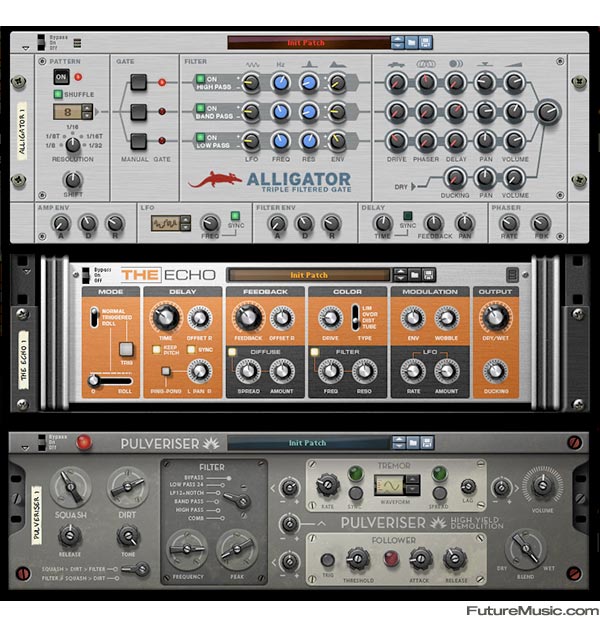Viewport: 600px width, 636px height.
Task: Step The Echo patch selector arrows
Action: point(400,275)
